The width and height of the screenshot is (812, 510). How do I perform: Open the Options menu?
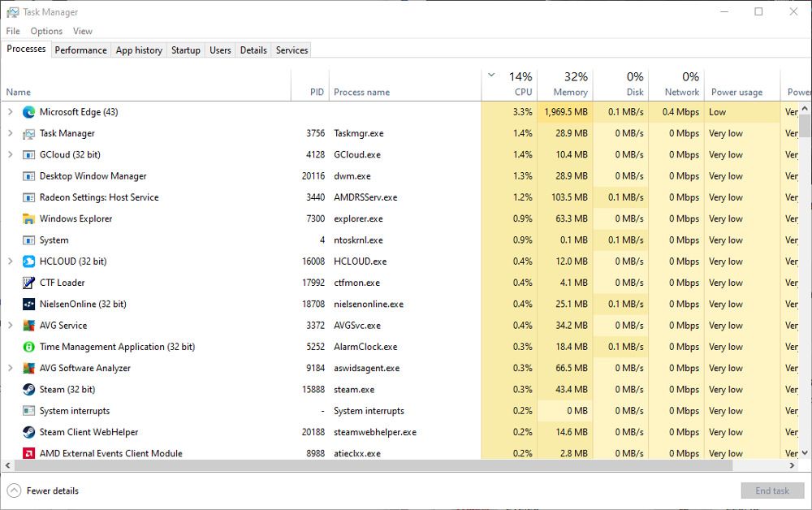click(x=46, y=31)
